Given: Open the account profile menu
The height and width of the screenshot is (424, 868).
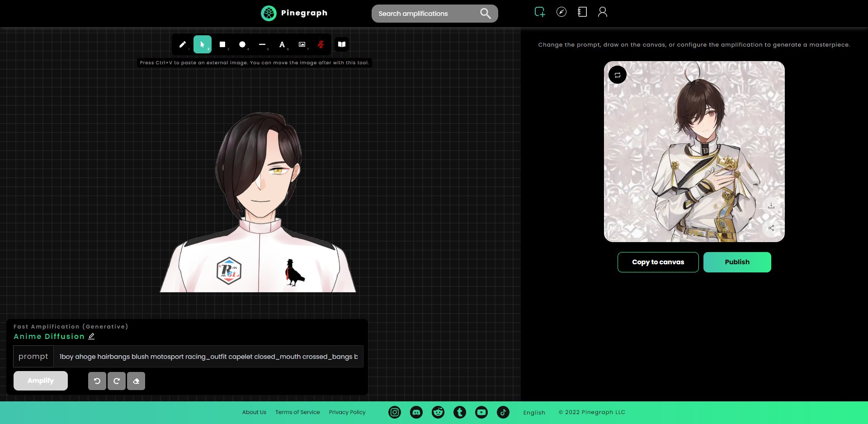Looking at the screenshot, I should coord(603,12).
